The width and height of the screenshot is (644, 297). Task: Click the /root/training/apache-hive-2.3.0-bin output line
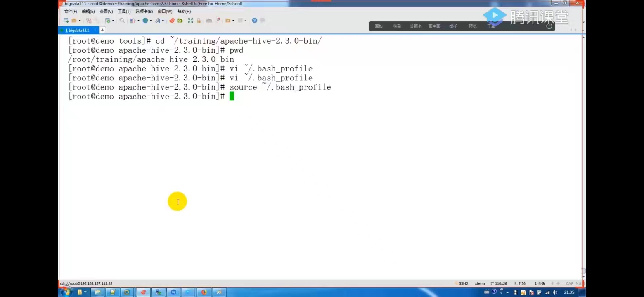pyautogui.click(x=151, y=59)
